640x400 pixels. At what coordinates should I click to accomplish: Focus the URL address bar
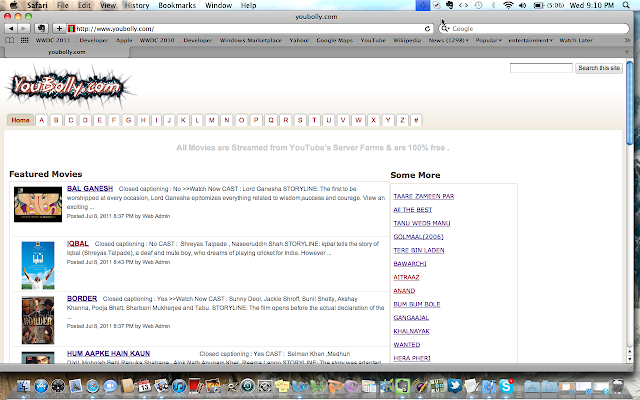pos(249,29)
